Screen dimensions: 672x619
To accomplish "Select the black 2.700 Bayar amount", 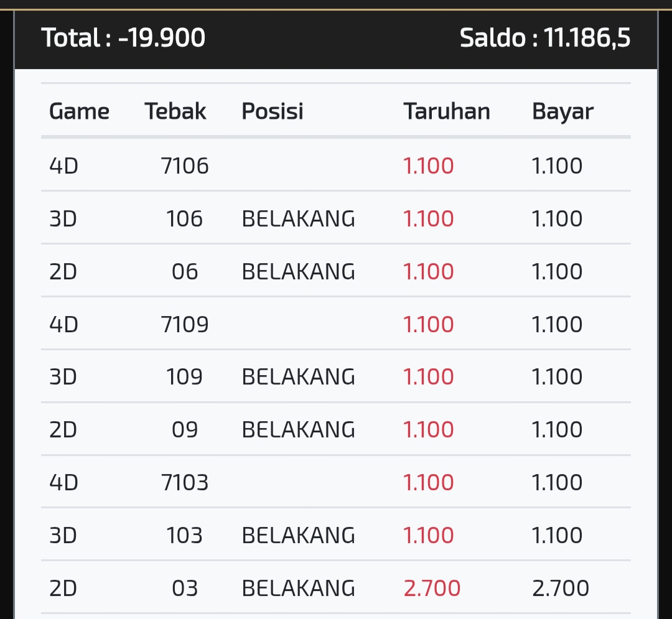I will 561,589.
